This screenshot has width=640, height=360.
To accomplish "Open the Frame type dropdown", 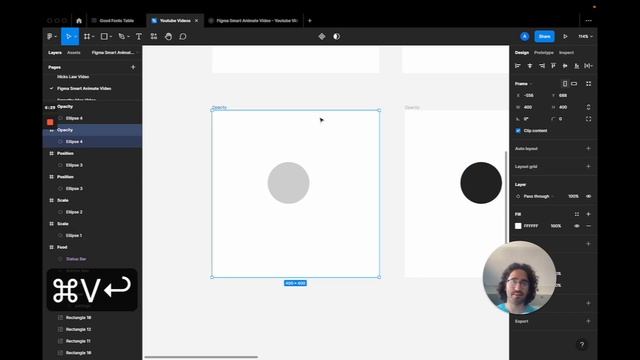I will tap(523, 84).
